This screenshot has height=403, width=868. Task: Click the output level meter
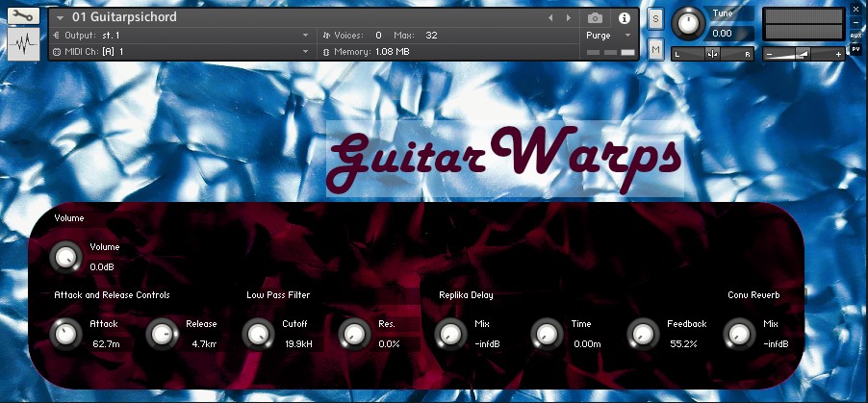point(804,24)
